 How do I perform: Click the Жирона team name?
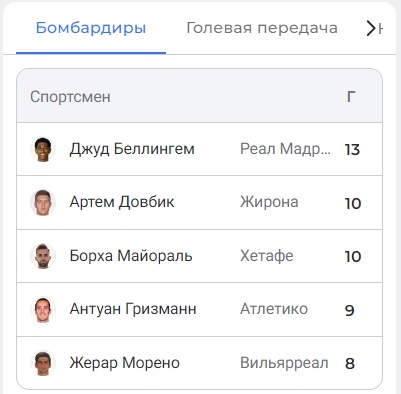click(x=269, y=202)
